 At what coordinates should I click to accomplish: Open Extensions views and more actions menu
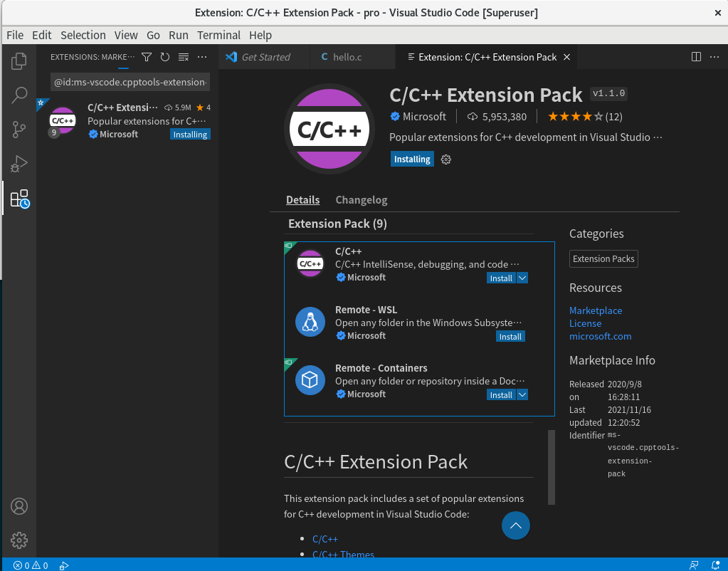[202, 57]
